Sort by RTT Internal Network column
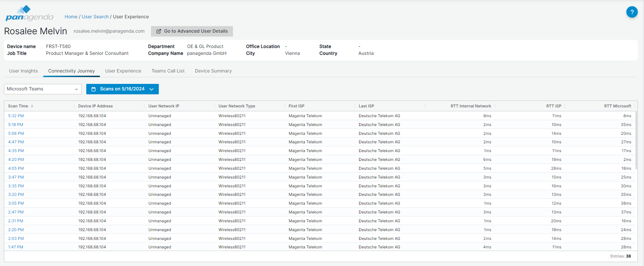 coord(471,106)
